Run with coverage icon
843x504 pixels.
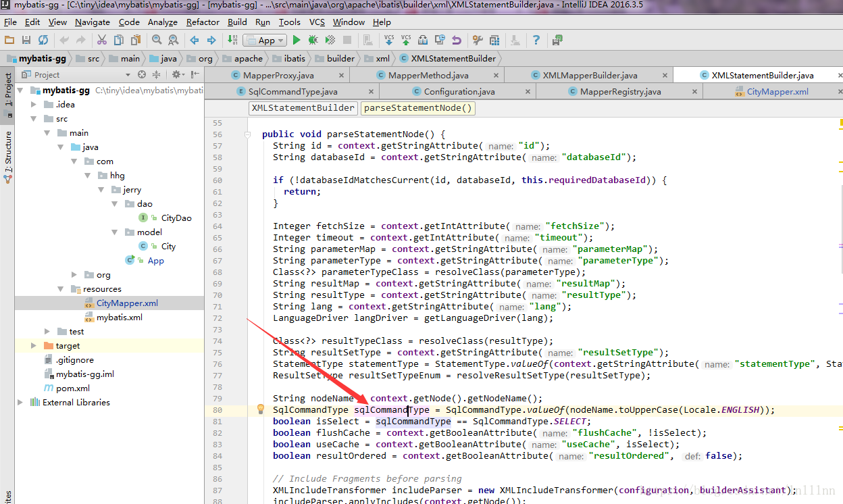pyautogui.click(x=330, y=41)
